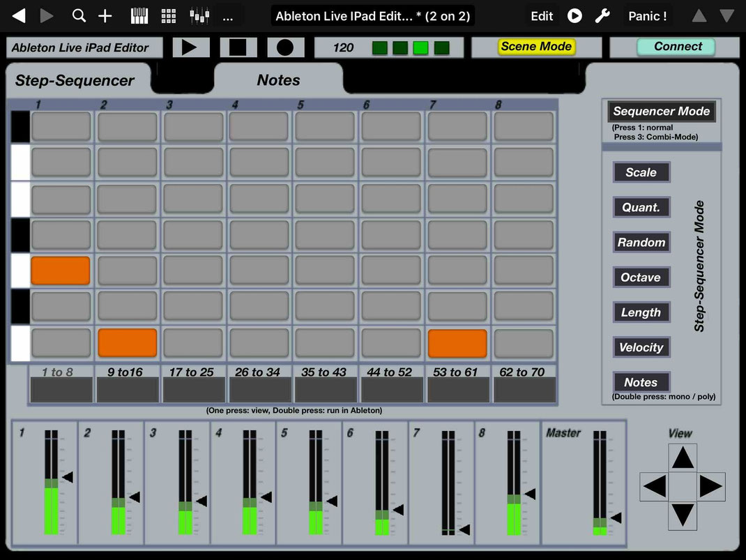
Task: Open the more options ellipsis
Action: pyautogui.click(x=228, y=20)
